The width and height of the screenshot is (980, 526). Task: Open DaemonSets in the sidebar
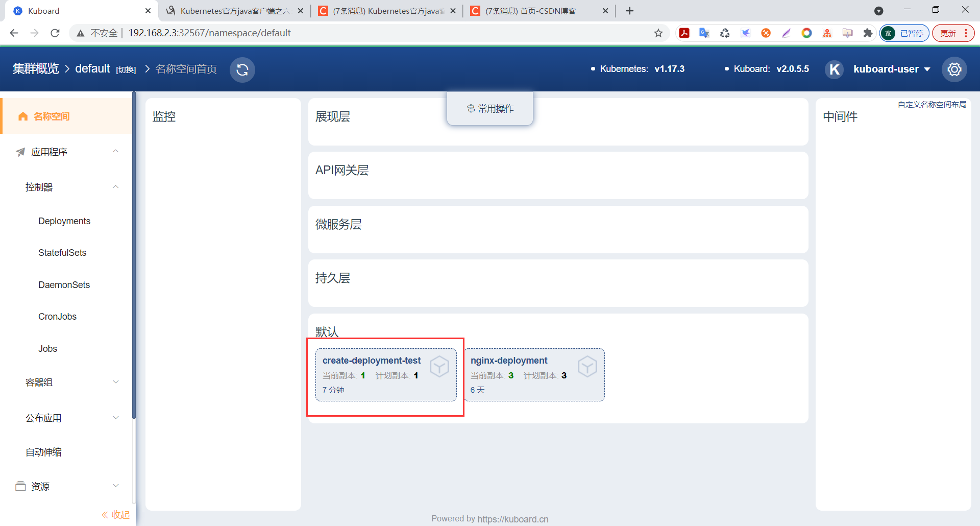[64, 285]
